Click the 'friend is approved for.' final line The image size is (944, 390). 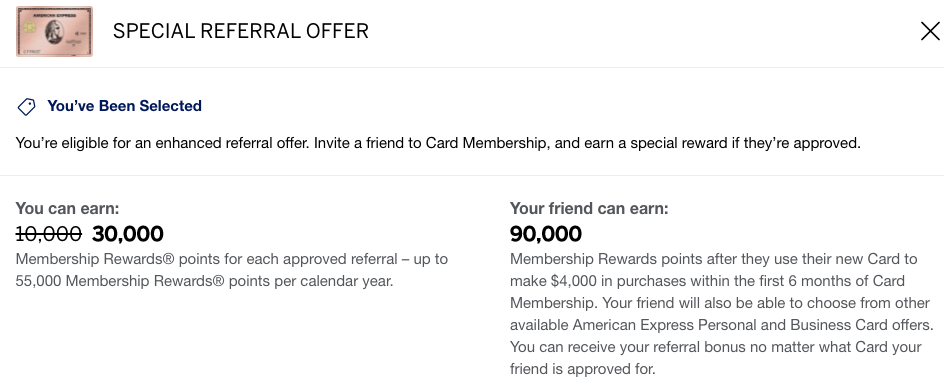click(582, 369)
